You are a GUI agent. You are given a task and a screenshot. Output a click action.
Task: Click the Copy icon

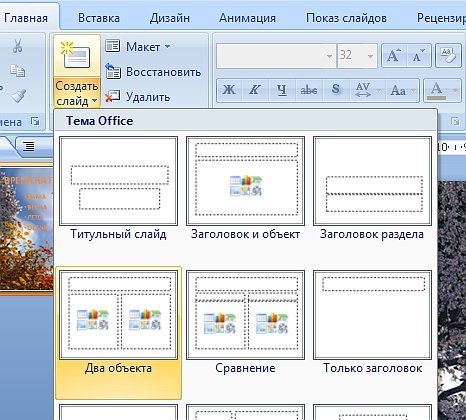click(18, 71)
